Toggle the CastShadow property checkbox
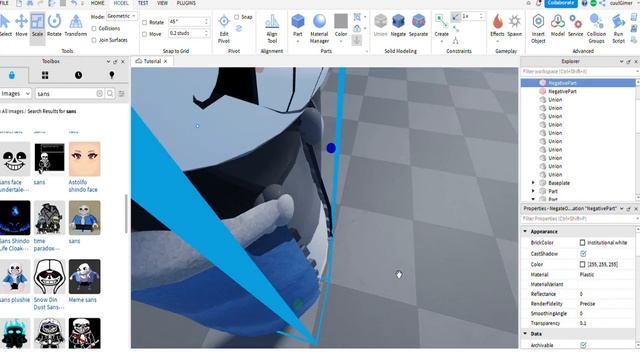Screen dimensions: 640x360 [583, 254]
